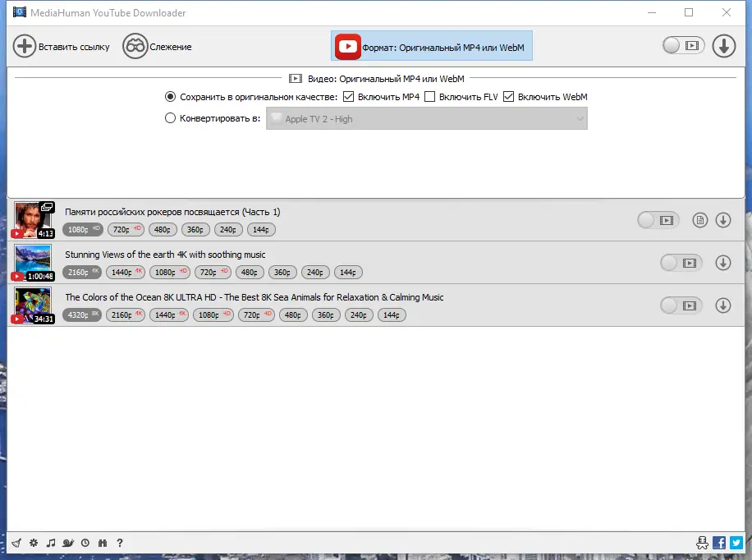The height and width of the screenshot is (560, 752).
Task: Choose 360p for Памяти российских рокеров
Action: pyautogui.click(x=195, y=230)
